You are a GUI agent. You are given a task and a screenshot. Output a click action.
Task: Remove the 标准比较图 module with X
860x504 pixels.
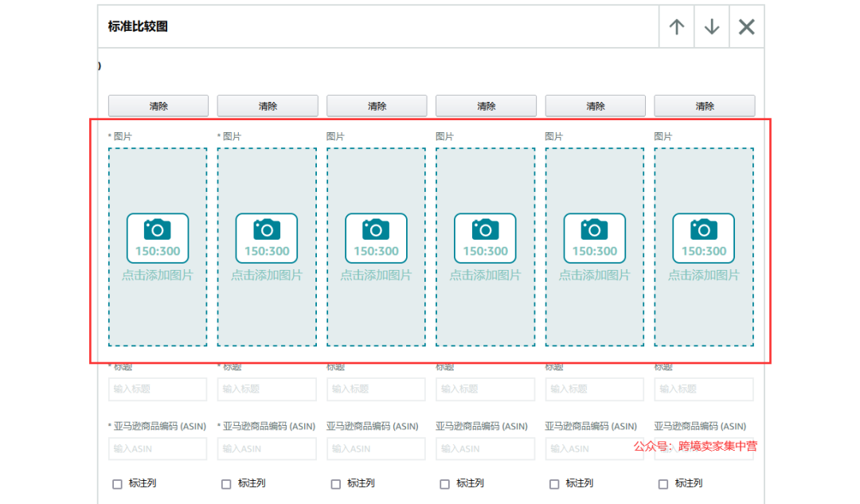click(746, 27)
